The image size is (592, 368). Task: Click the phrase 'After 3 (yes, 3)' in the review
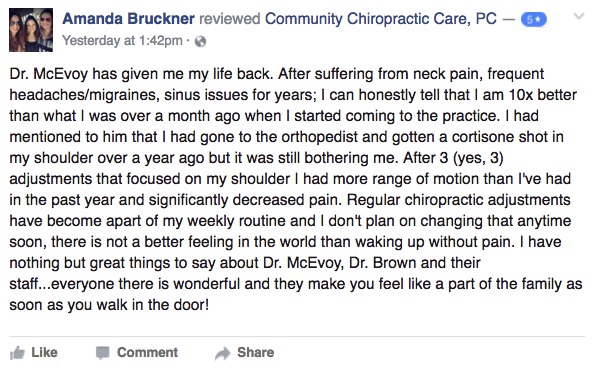tap(453, 158)
